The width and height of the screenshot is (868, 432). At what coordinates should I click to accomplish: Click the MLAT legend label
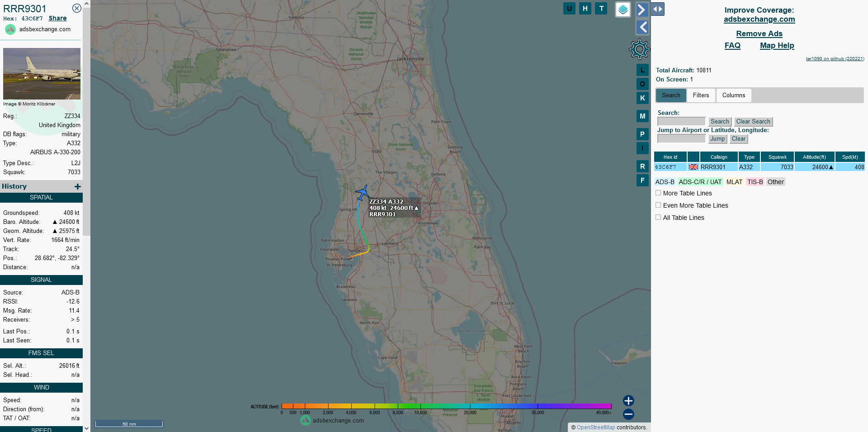tap(734, 182)
